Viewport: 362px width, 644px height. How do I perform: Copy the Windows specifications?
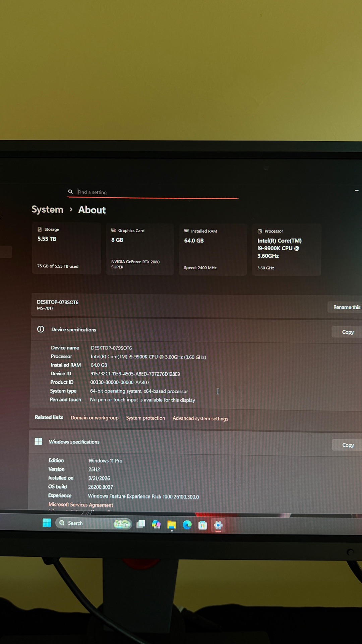(347, 445)
